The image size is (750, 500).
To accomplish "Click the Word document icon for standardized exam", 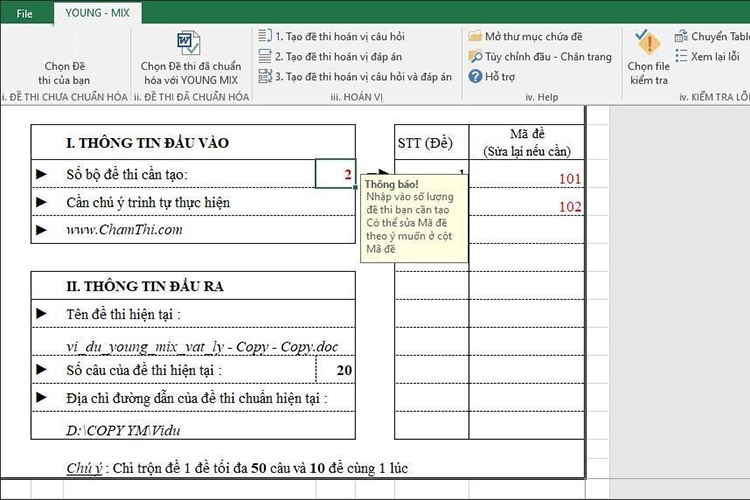I will coord(189,43).
